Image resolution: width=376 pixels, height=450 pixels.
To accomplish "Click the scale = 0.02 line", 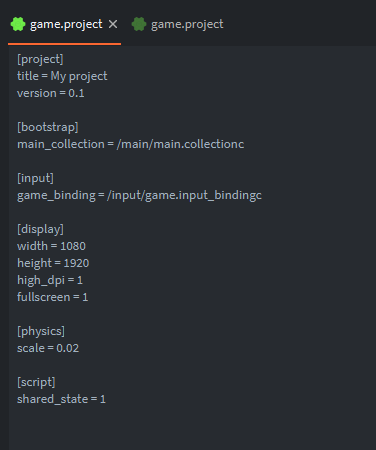I will (x=48, y=348).
